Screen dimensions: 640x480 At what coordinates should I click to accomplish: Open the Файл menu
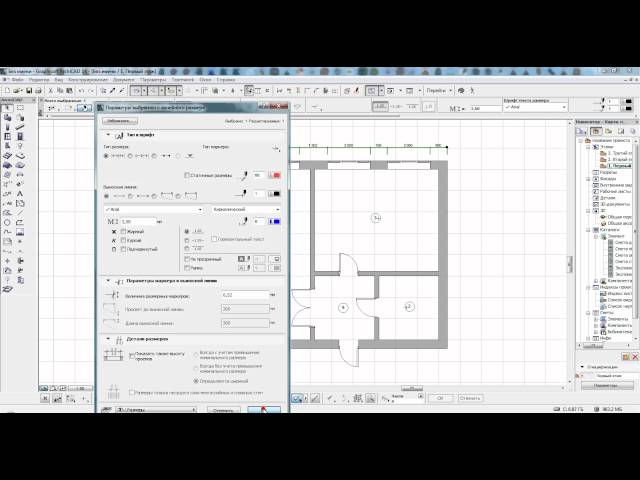(x=18, y=80)
